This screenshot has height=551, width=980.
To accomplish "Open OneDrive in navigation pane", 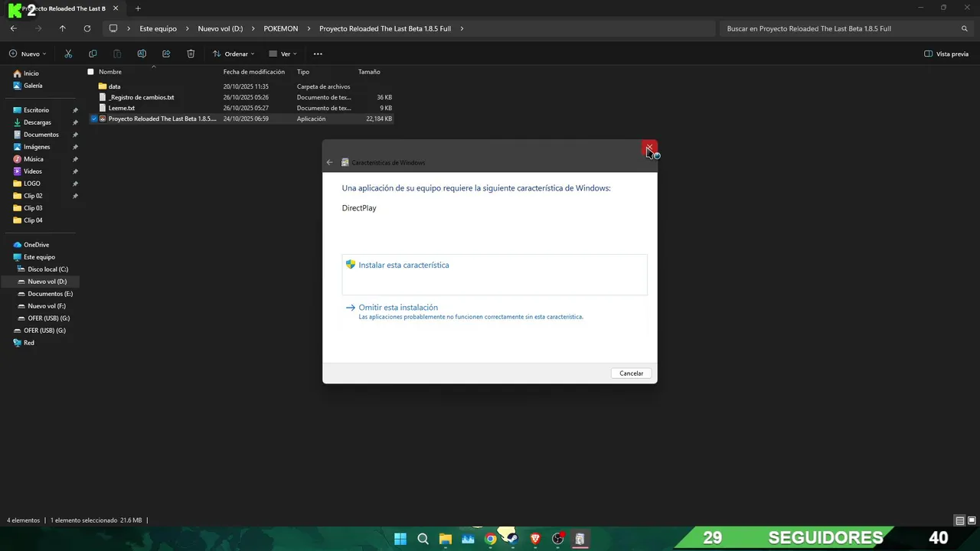I will [36, 245].
